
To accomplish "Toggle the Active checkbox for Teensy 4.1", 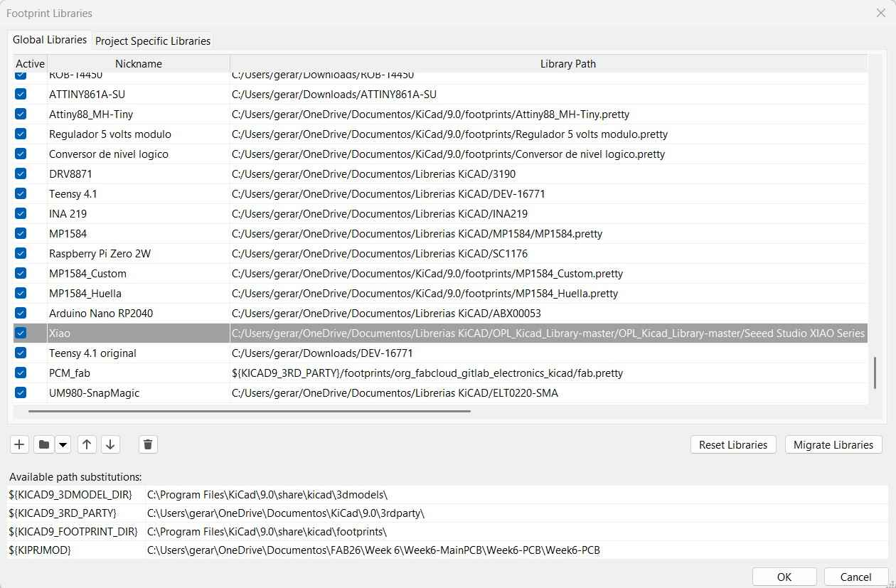I will [x=21, y=193].
